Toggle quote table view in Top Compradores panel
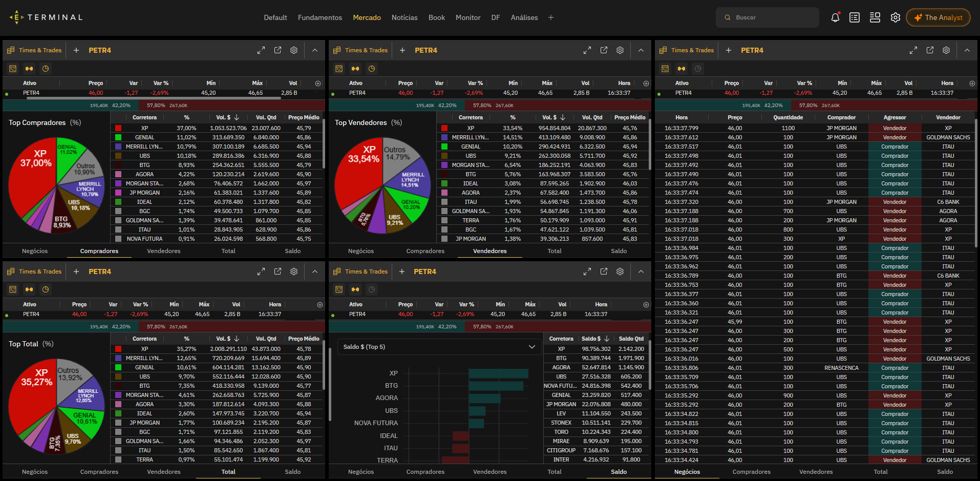Image resolution: width=980 pixels, height=481 pixels. click(13, 69)
